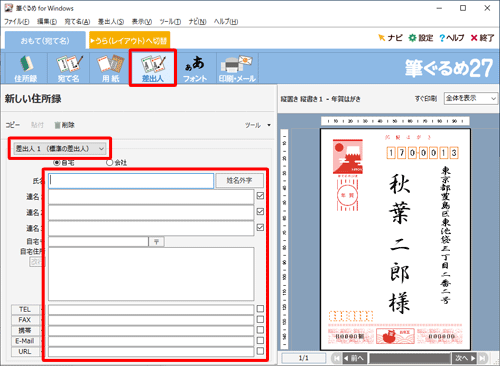Open ヘルプ help with question mark icon
This screenshot has height=366, width=500.
452,38
